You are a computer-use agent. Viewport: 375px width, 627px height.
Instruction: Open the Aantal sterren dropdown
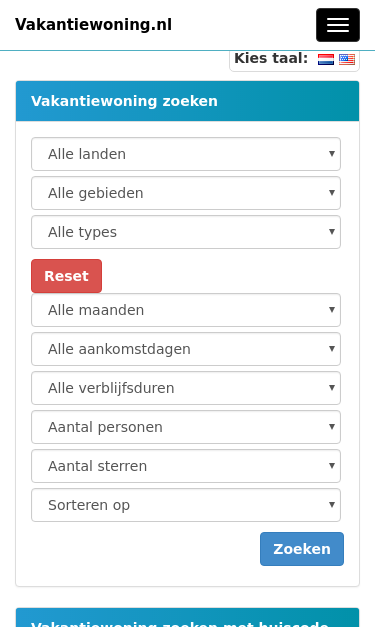[186, 466]
